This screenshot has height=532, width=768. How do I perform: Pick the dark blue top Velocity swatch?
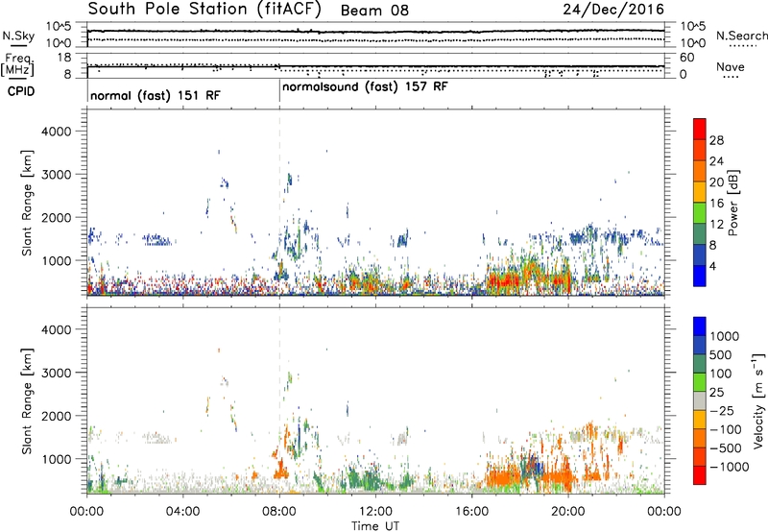(700, 326)
